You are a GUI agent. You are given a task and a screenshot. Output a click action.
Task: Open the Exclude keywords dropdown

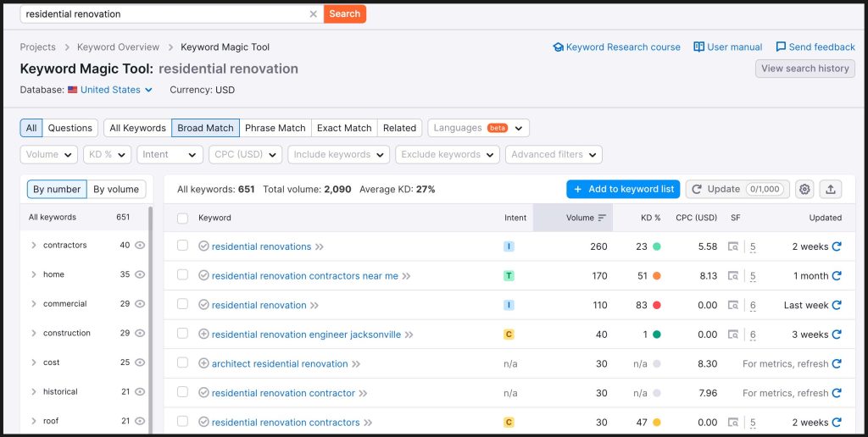(x=448, y=155)
